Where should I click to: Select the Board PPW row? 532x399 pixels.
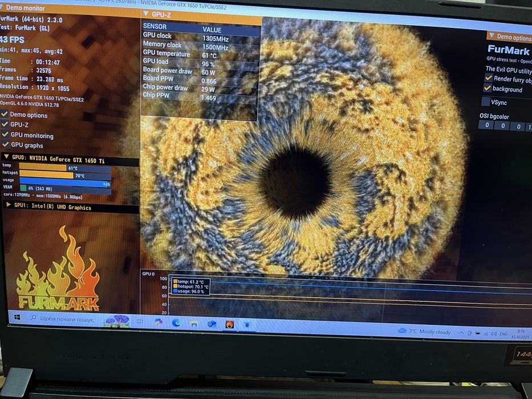201,79
